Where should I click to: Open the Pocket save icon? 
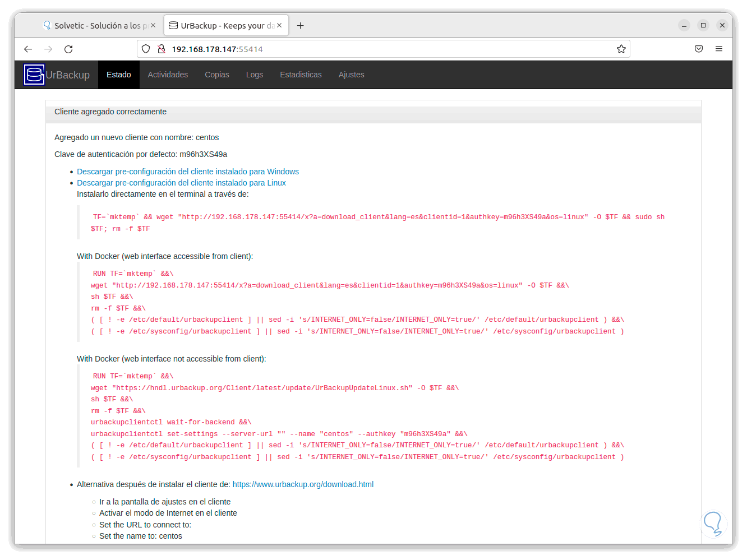[x=699, y=49]
